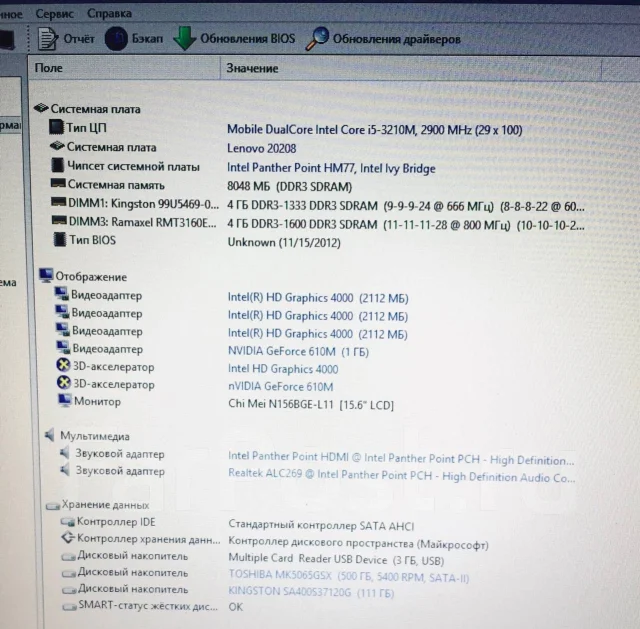The height and width of the screenshot is (629, 640).
Task: Click the Контроллер IDE icon
Action: tap(68, 522)
